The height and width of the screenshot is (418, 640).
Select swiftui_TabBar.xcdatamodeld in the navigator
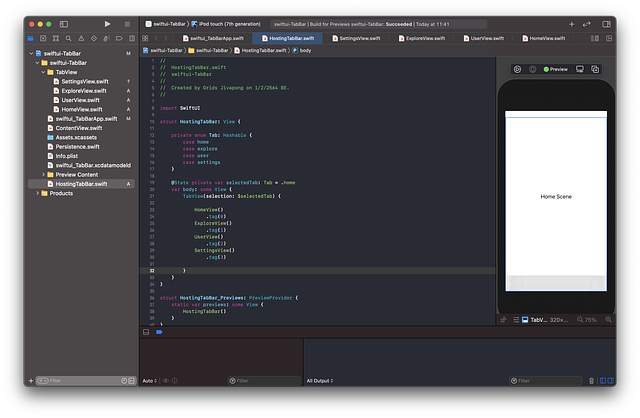click(89, 166)
